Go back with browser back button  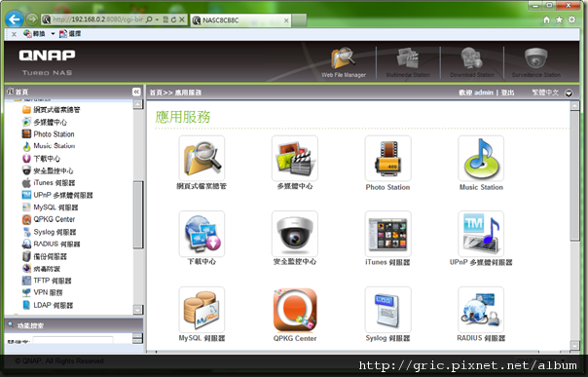[x=15, y=19]
